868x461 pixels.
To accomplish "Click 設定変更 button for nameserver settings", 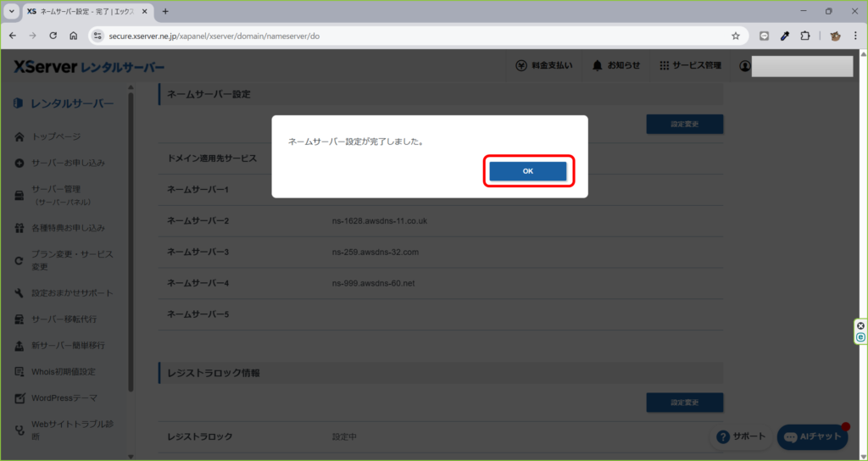I will (x=684, y=124).
